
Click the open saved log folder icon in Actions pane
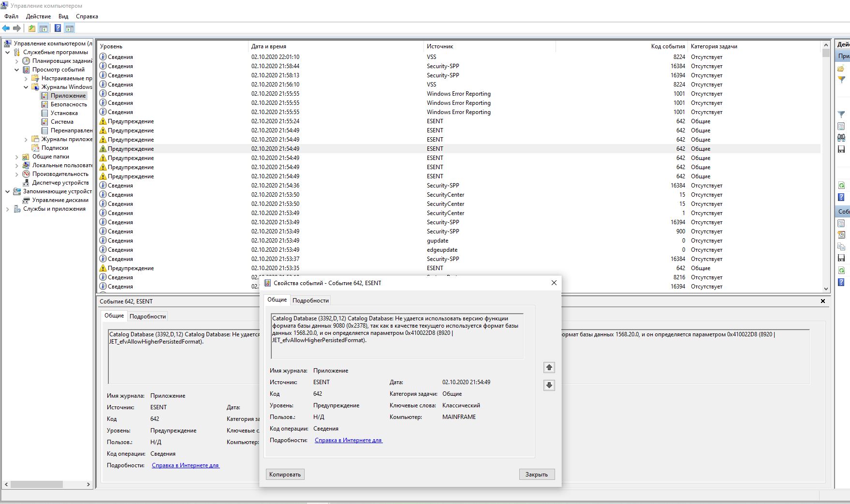pyautogui.click(x=841, y=69)
